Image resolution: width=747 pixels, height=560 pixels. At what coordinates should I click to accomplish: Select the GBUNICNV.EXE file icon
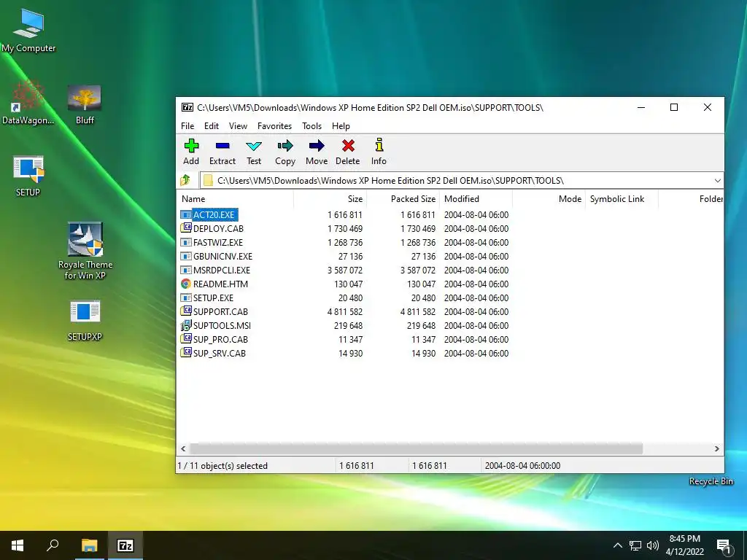point(186,256)
